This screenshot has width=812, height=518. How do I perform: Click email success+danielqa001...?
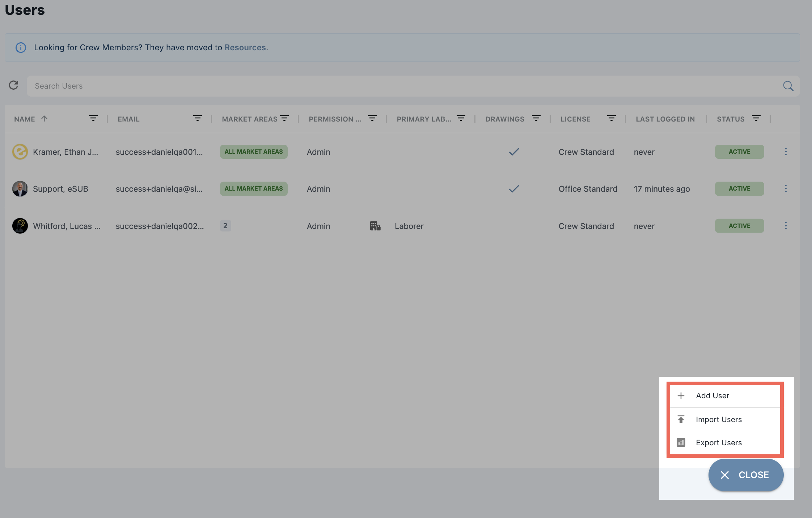coord(159,152)
